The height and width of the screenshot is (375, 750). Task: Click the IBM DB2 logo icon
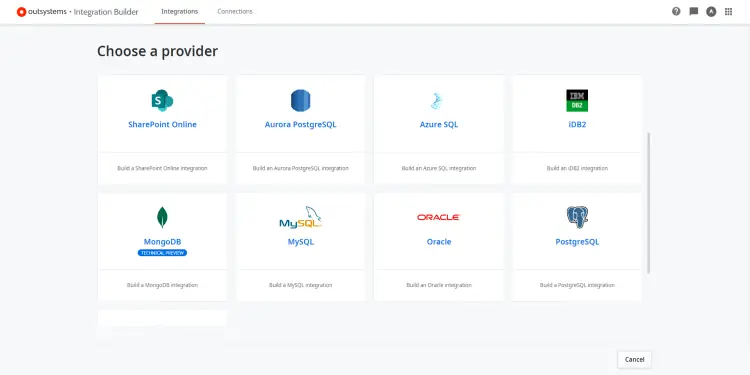pyautogui.click(x=577, y=100)
